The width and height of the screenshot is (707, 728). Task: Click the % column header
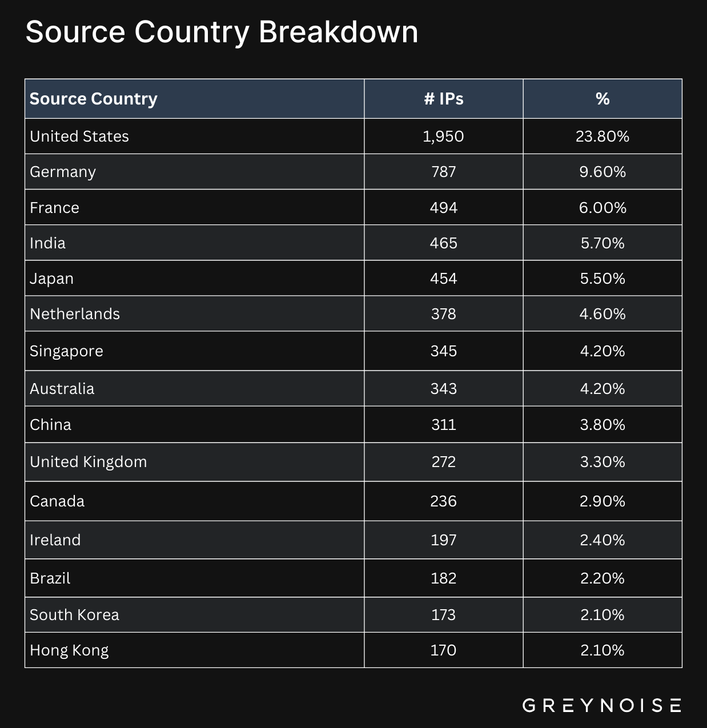[602, 99]
